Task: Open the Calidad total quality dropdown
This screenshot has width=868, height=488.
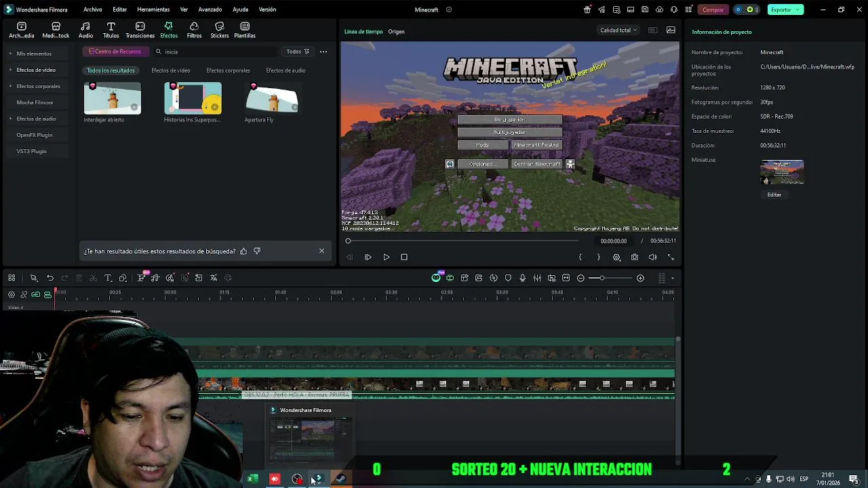Action: click(618, 30)
